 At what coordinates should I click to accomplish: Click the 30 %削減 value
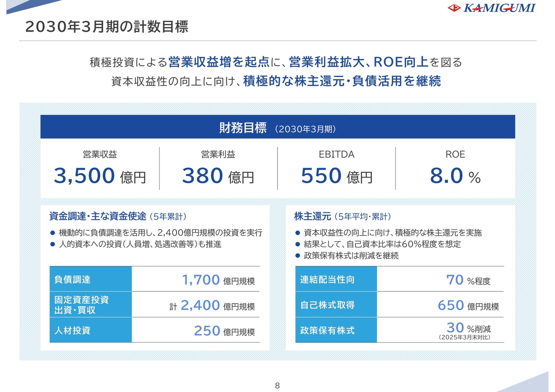468,327
